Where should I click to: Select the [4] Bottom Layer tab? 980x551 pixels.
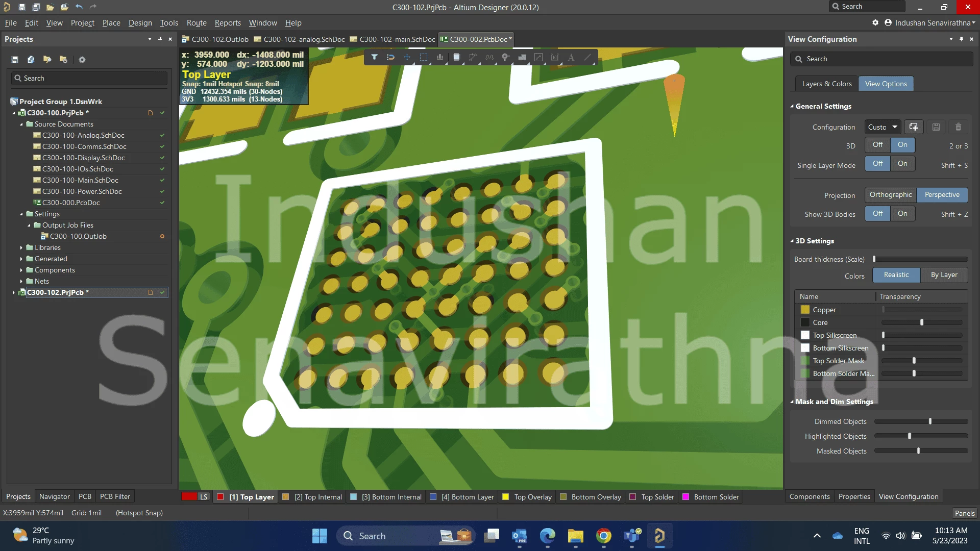click(x=462, y=497)
